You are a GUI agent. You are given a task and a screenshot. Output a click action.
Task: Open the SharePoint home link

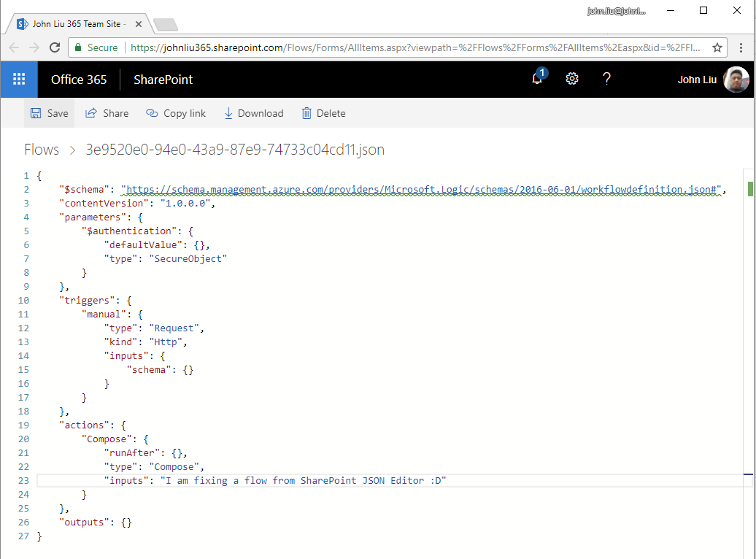[163, 80]
